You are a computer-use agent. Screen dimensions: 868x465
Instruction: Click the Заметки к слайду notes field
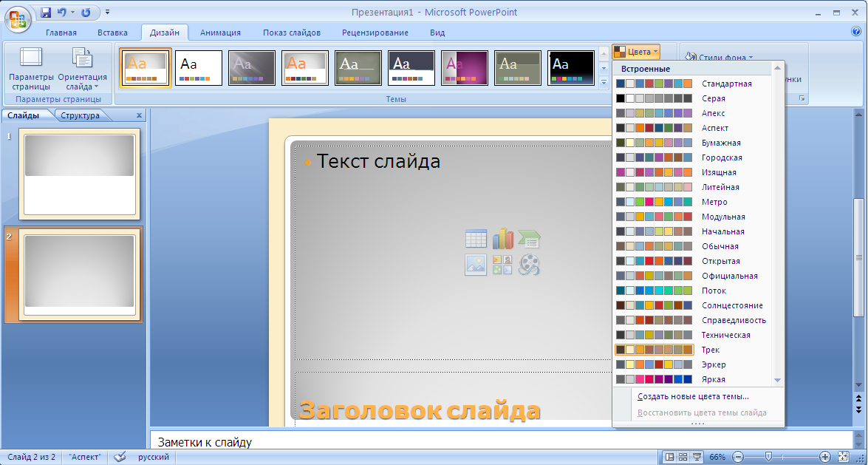[x=501, y=442]
